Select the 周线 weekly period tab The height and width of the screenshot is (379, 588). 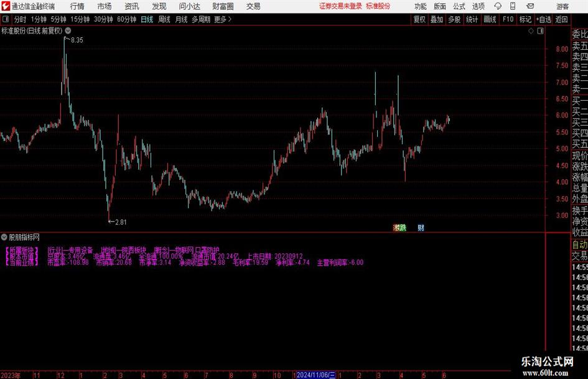click(164, 19)
